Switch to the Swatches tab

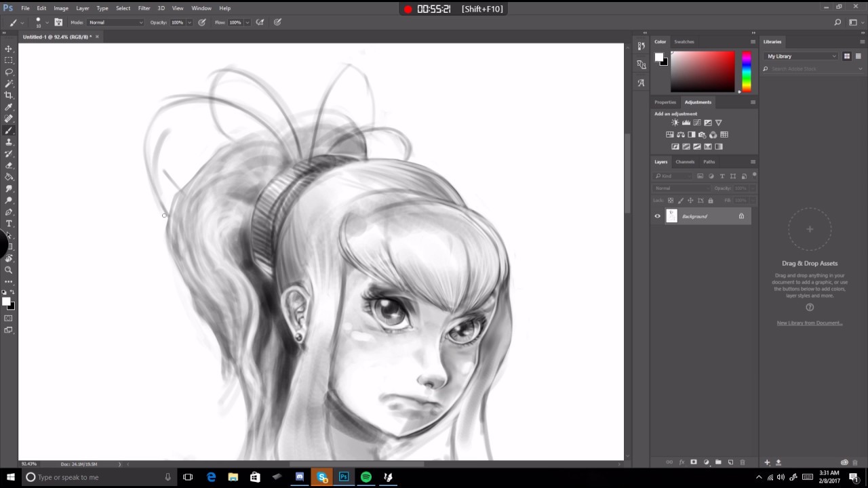point(684,42)
